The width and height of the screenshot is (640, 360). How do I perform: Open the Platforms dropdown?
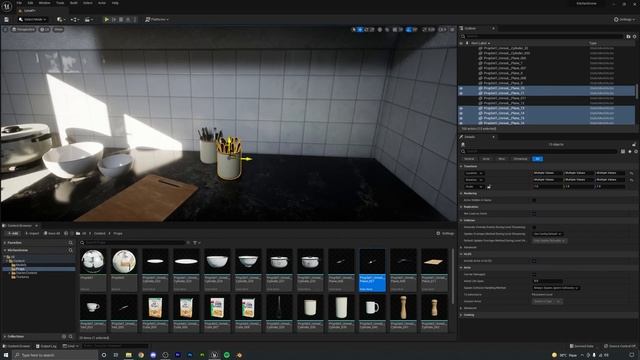click(157, 20)
